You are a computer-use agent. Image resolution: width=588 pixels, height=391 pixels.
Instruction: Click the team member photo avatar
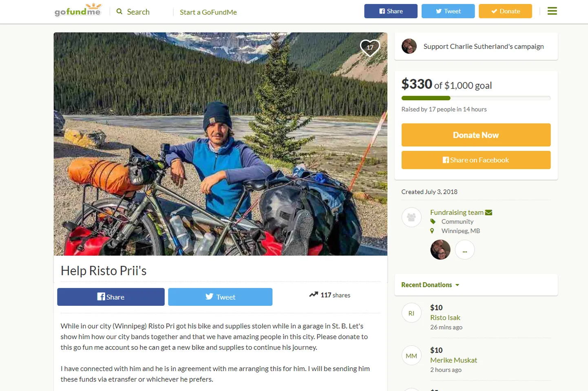[x=440, y=250]
